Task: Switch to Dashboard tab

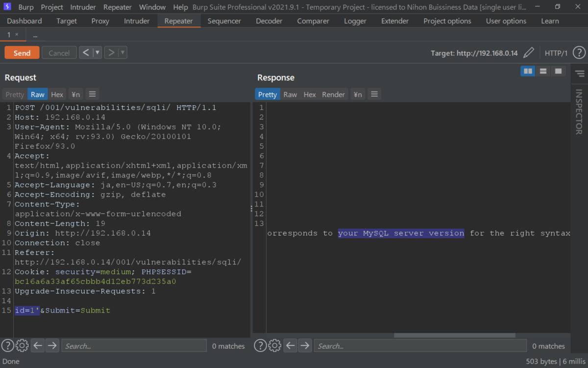Action: (24, 21)
